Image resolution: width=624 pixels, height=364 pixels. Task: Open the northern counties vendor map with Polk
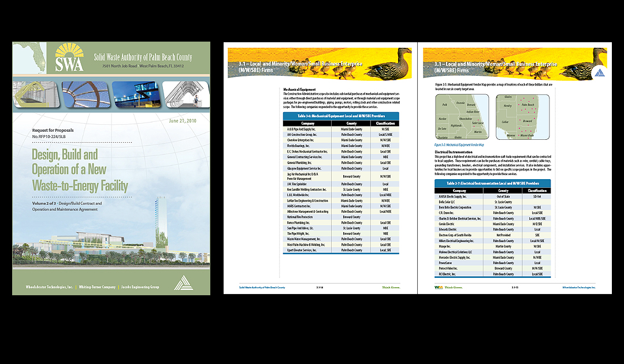462,117
